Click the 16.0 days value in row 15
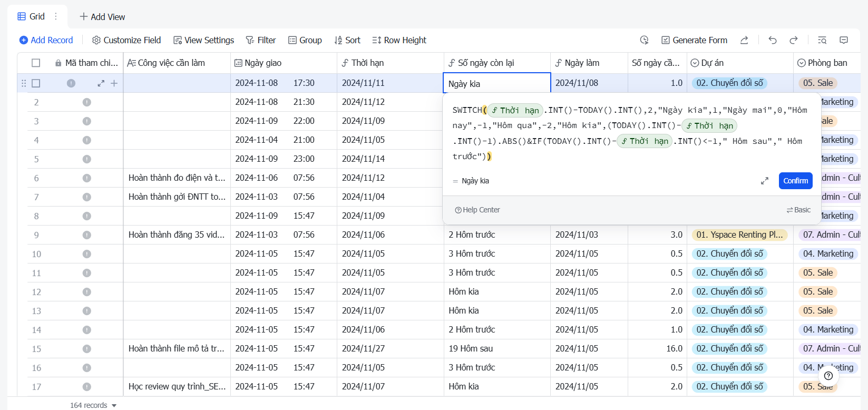The height and width of the screenshot is (410, 868). (x=657, y=348)
